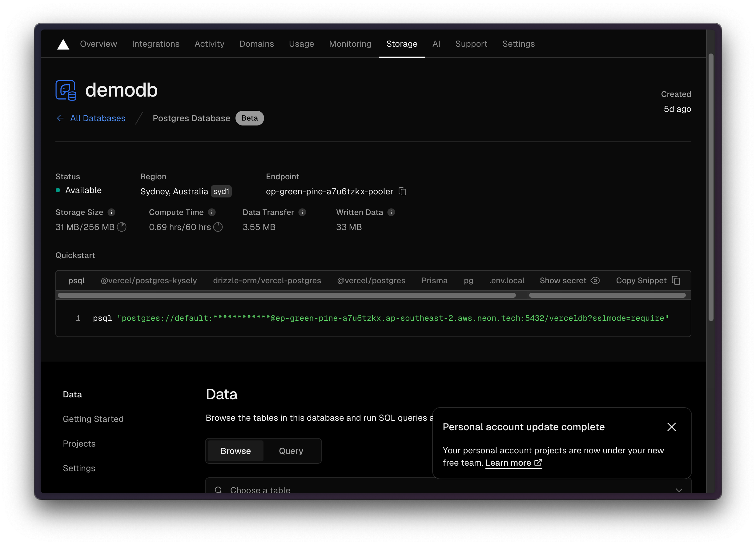Copy the endpoint using copy icon
The image size is (756, 545).
point(402,192)
